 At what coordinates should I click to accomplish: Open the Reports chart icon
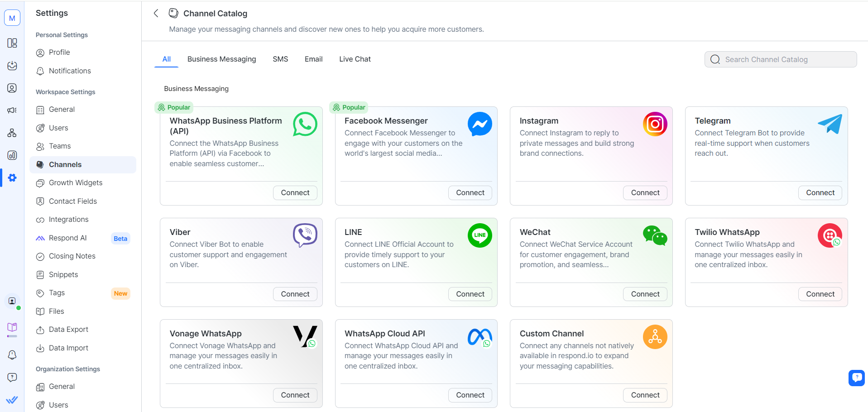(x=12, y=155)
